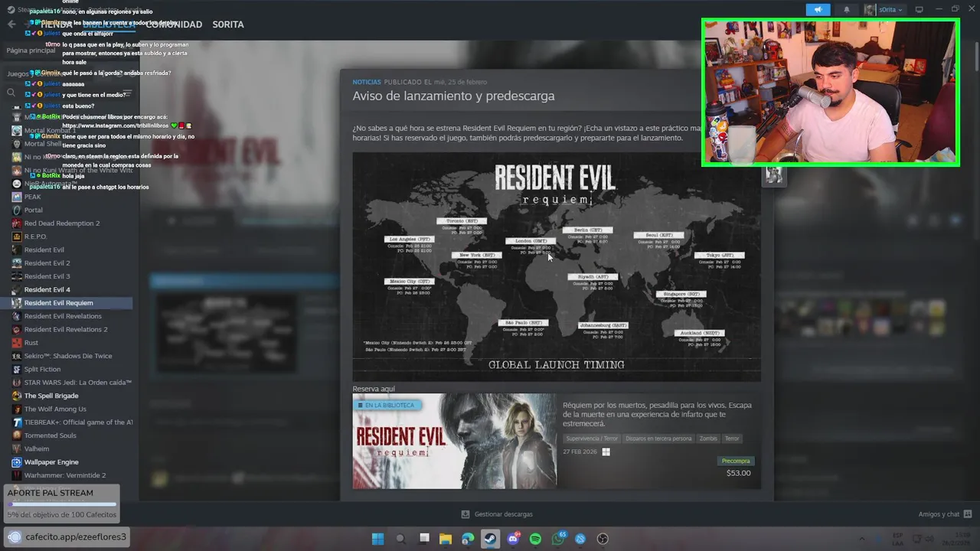Screen dimensions: 980x551
Task: Click the Disparos en tercera persona tag
Action: 658,439
